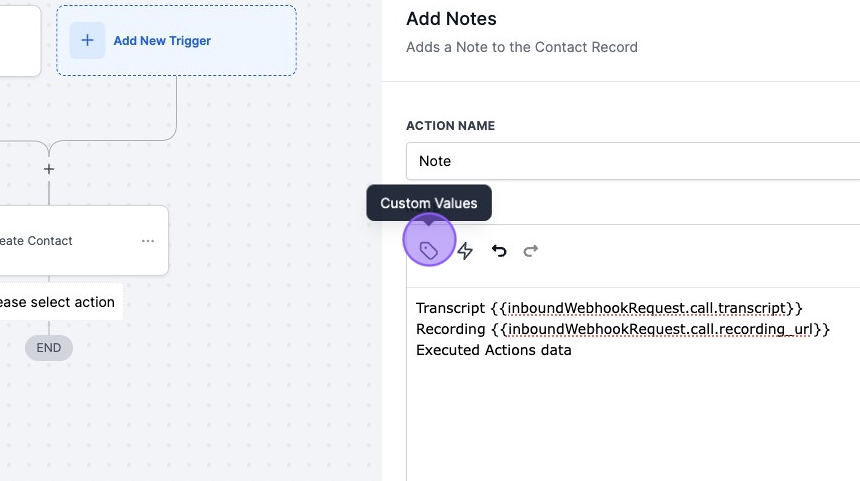
Task: Click the 'select action' placeholder node
Action: 57,302
